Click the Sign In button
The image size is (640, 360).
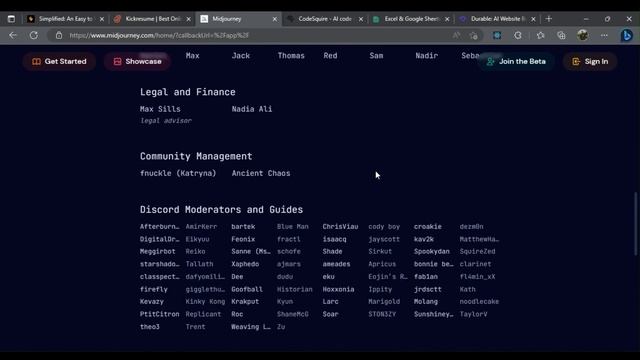click(x=590, y=62)
